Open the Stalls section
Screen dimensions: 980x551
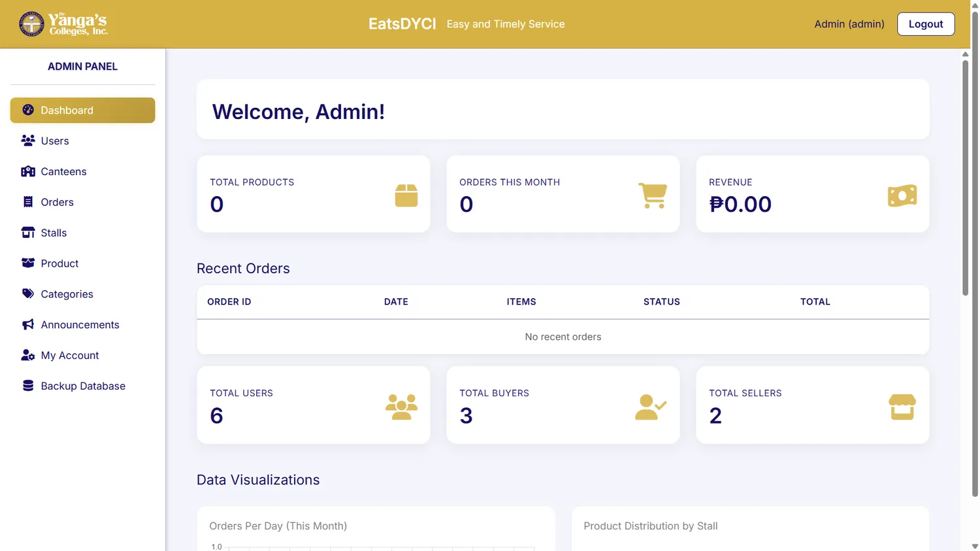point(82,233)
